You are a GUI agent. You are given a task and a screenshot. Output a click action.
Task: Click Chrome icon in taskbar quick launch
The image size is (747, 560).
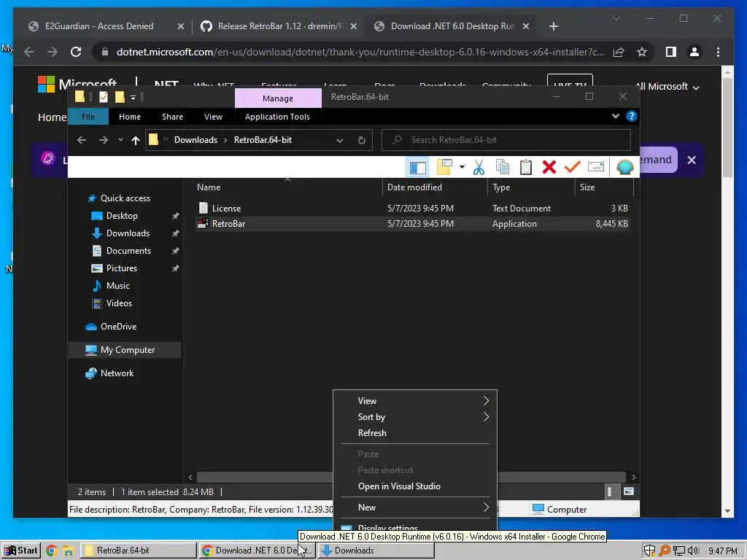tap(52, 551)
